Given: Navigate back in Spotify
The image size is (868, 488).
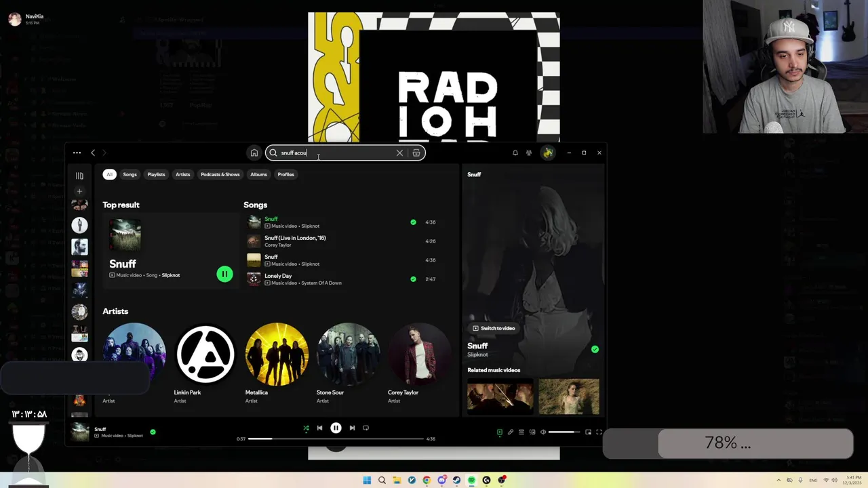Looking at the screenshot, I should (93, 152).
